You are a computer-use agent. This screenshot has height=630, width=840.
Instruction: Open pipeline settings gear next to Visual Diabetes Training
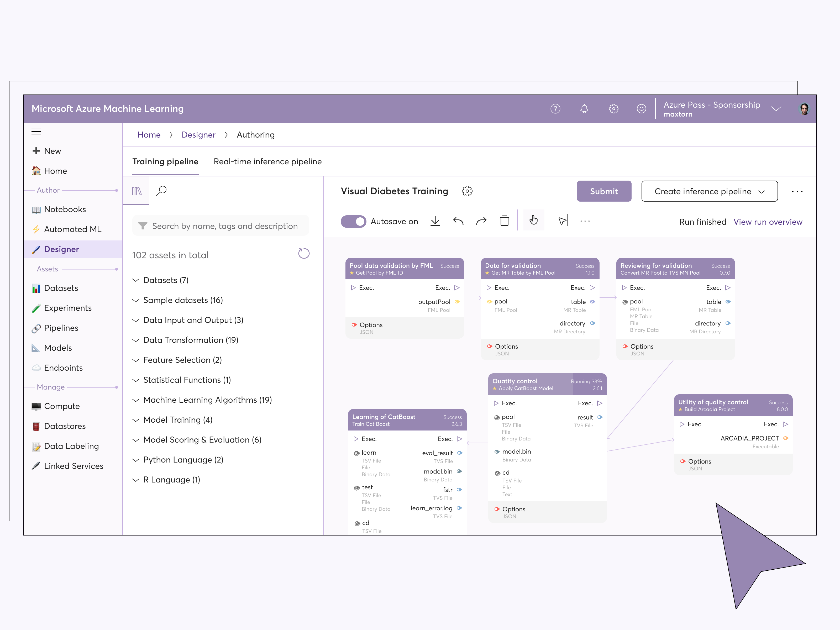click(x=467, y=191)
